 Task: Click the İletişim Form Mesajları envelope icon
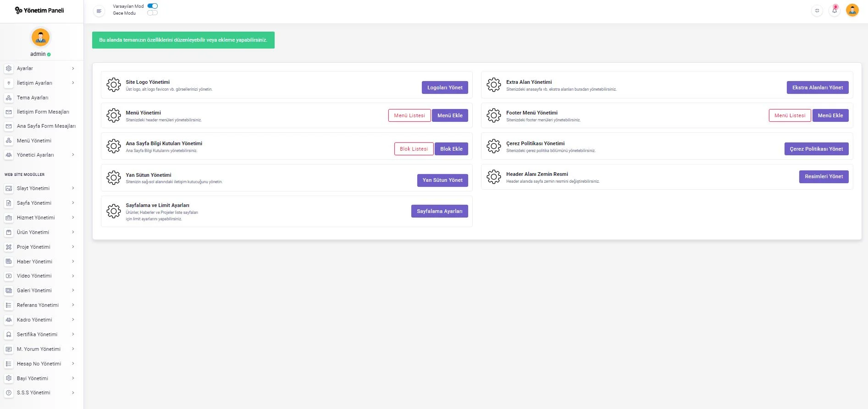click(x=9, y=112)
